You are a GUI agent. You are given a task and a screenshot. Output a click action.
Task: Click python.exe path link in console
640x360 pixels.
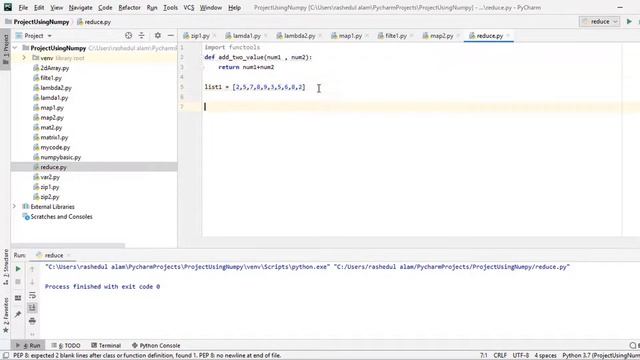point(187,267)
